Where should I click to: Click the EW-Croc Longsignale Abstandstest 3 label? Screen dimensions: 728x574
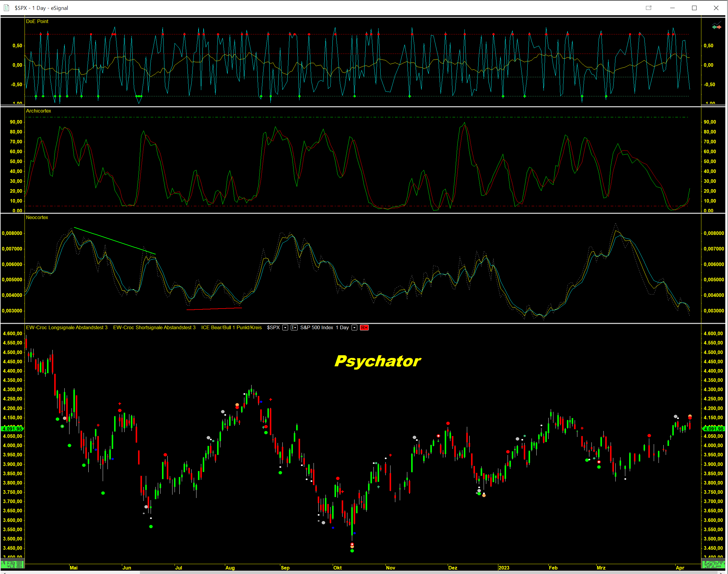click(x=66, y=327)
